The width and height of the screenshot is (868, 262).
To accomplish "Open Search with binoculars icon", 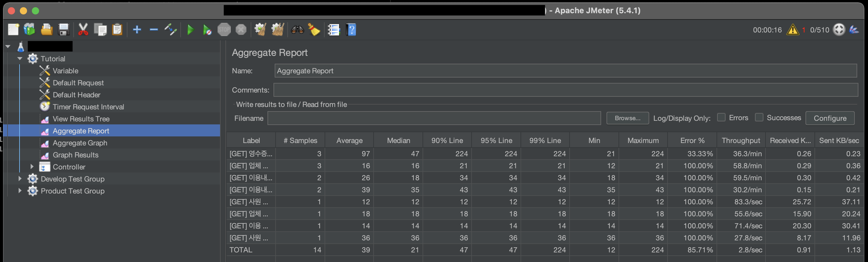I will point(297,30).
